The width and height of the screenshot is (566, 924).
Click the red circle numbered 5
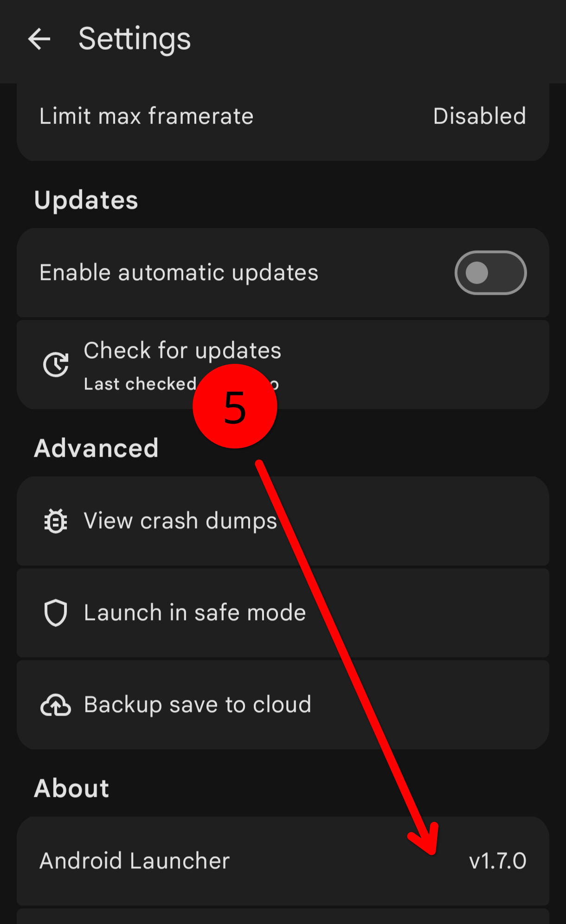coord(235,406)
